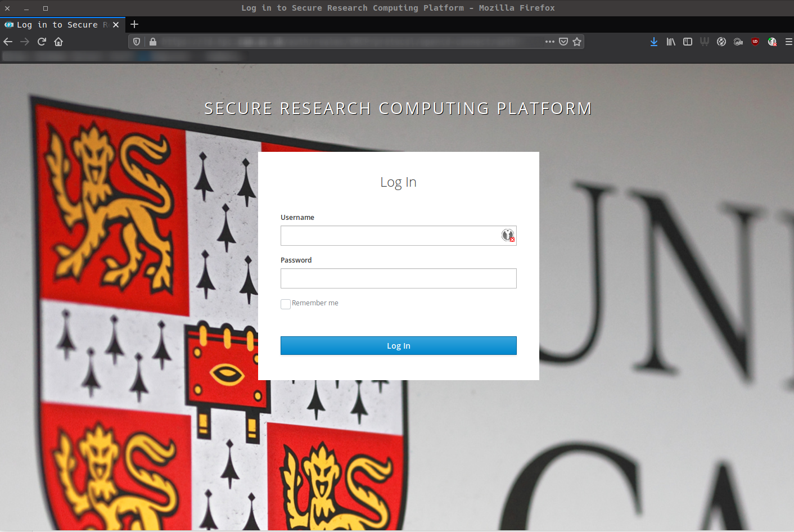Save page to Pocket icon
This screenshot has width=794, height=532.
(563, 42)
